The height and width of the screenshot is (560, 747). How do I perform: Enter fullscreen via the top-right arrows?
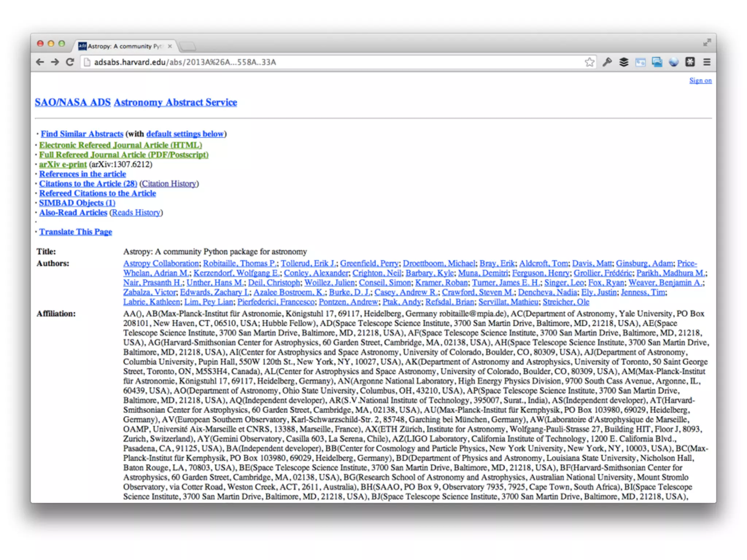tap(707, 43)
